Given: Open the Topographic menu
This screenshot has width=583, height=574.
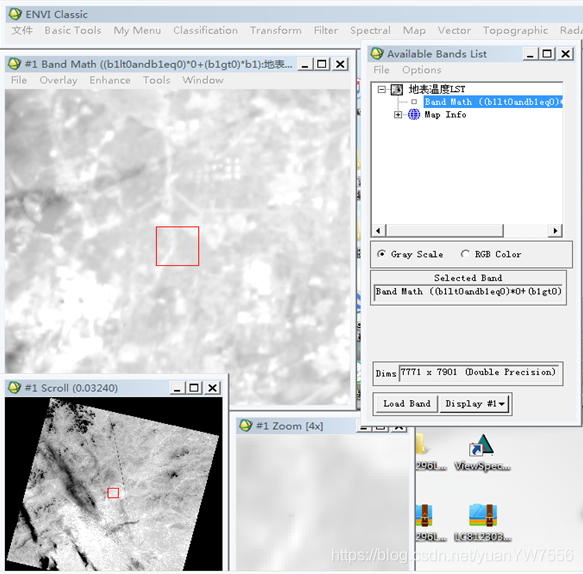Looking at the screenshot, I should pyautogui.click(x=515, y=30).
